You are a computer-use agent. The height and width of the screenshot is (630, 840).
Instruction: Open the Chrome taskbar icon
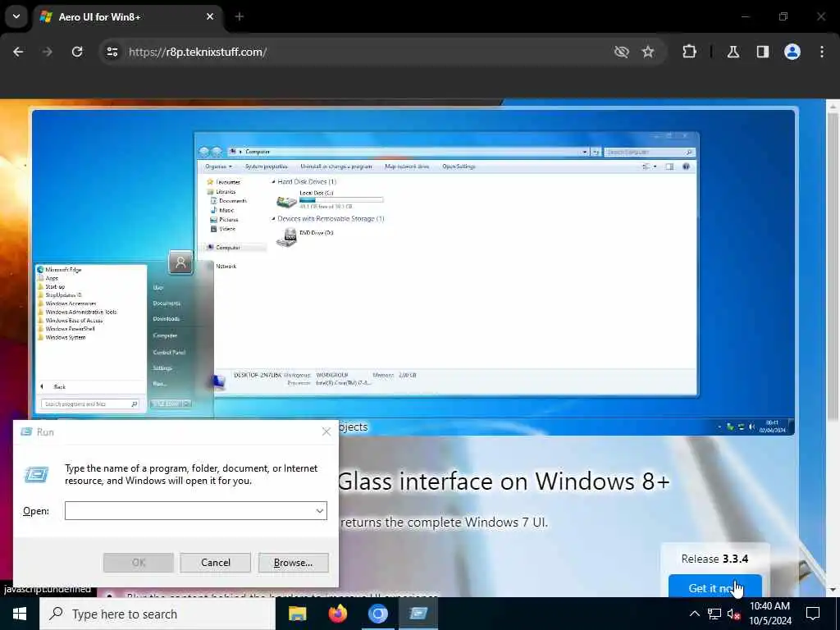pyautogui.click(x=377, y=614)
